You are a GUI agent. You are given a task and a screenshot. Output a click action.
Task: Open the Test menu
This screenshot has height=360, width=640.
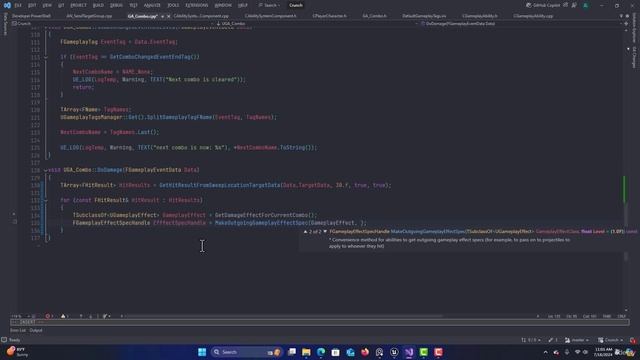click(133, 5)
